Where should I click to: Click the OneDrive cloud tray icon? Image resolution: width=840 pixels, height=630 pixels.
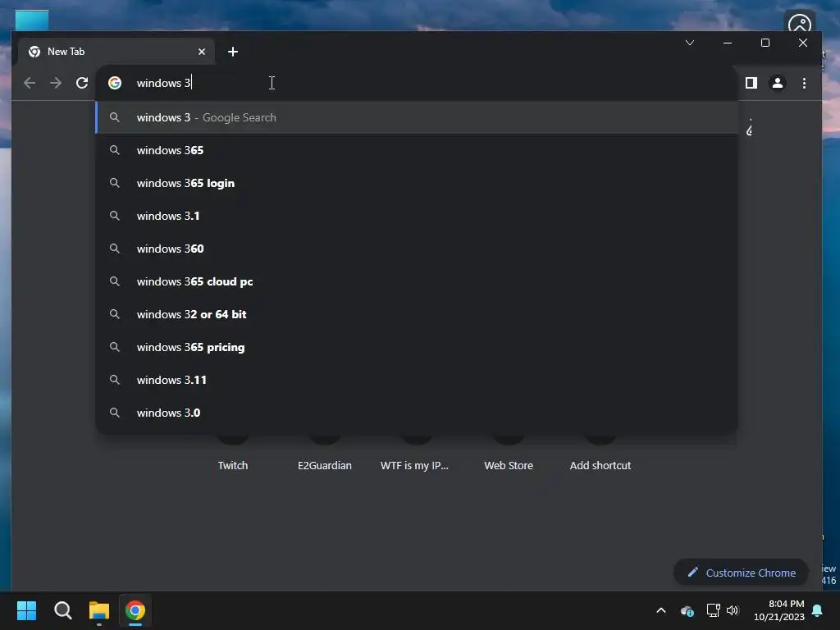coord(687,610)
